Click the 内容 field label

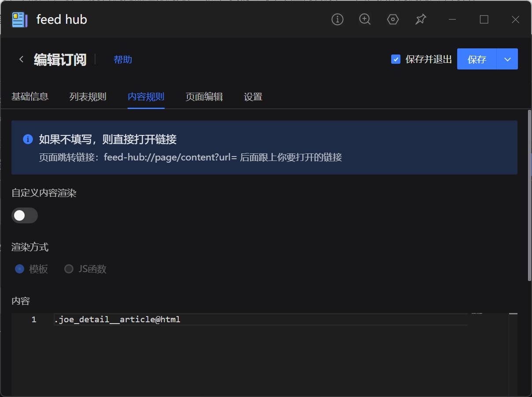click(x=21, y=301)
